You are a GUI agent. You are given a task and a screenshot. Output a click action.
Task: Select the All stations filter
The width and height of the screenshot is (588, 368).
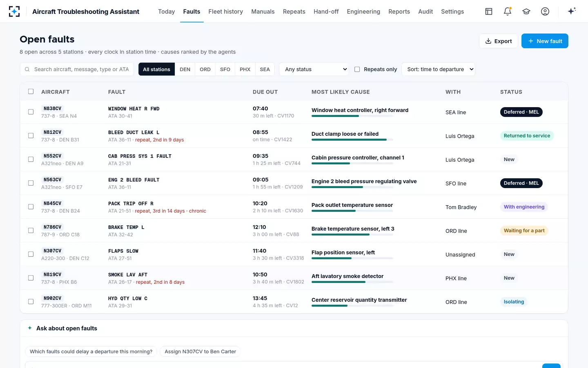point(156,70)
